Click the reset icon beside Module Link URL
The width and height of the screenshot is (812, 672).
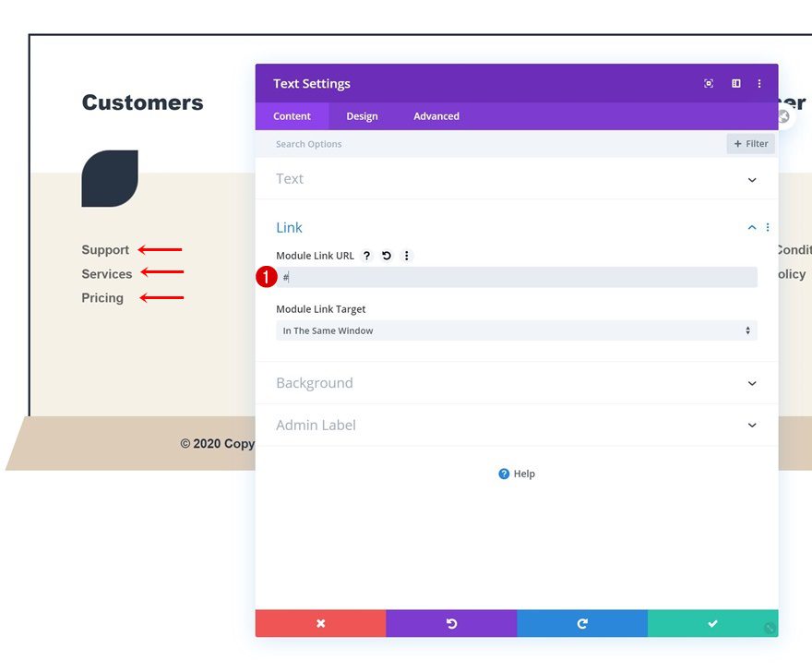[386, 256]
